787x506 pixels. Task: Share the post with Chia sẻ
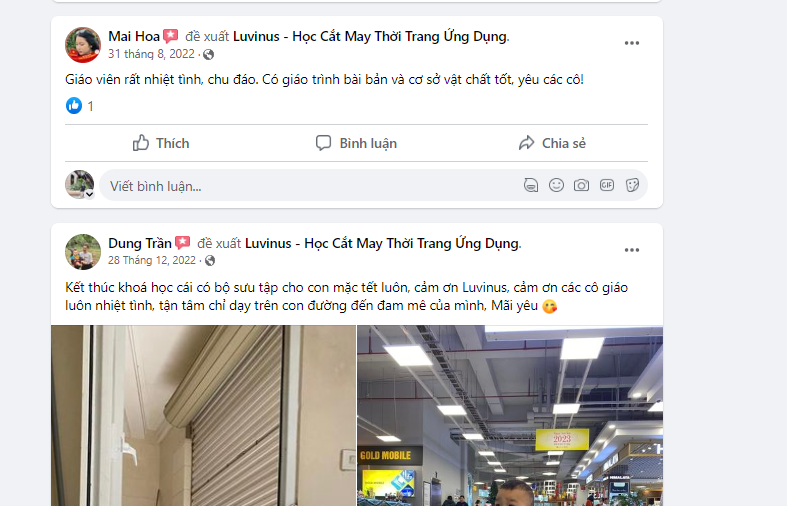(552, 143)
